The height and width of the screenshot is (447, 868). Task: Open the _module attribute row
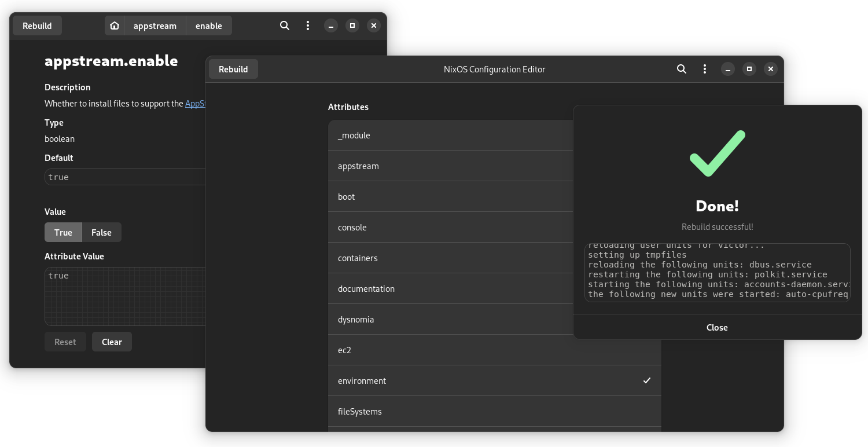coord(450,135)
